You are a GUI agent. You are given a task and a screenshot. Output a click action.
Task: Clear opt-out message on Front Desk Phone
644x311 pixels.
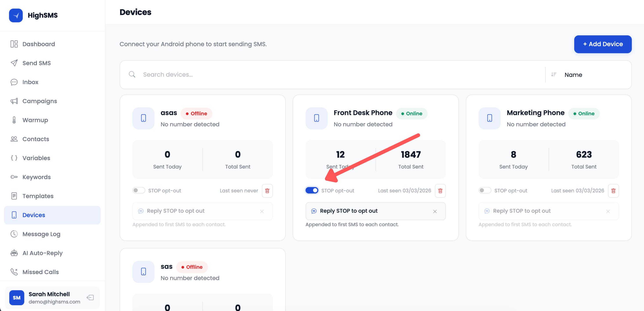click(435, 211)
